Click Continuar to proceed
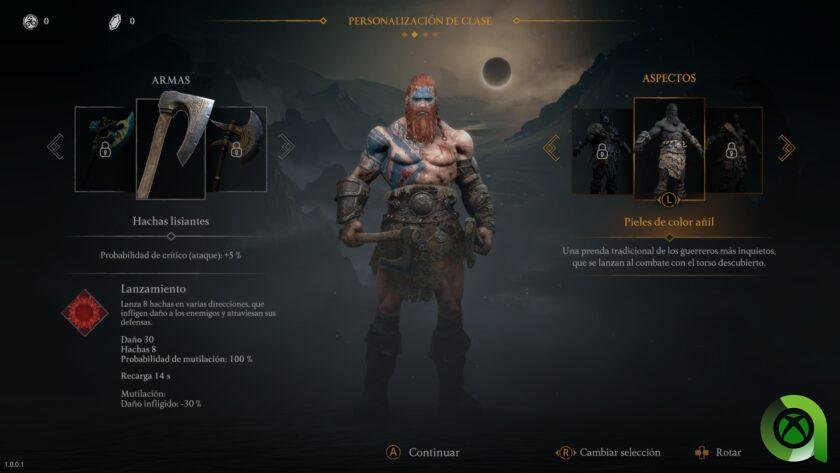 pyautogui.click(x=434, y=453)
